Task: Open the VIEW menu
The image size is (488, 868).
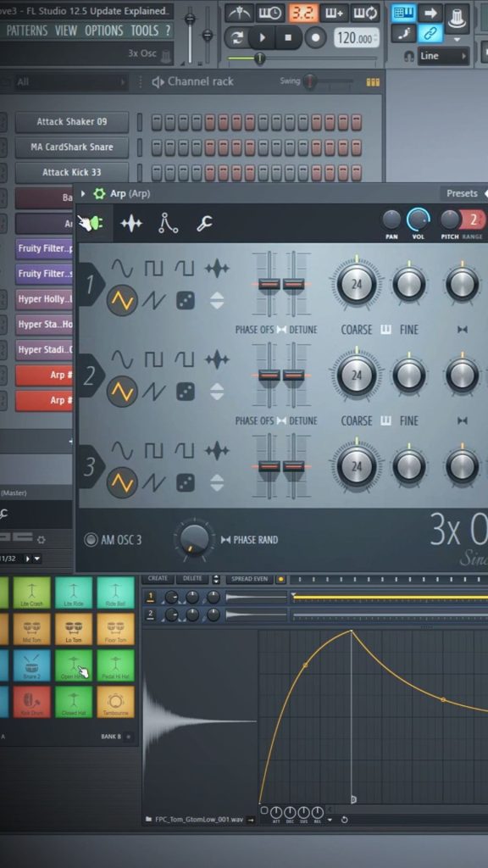Action: [66, 31]
